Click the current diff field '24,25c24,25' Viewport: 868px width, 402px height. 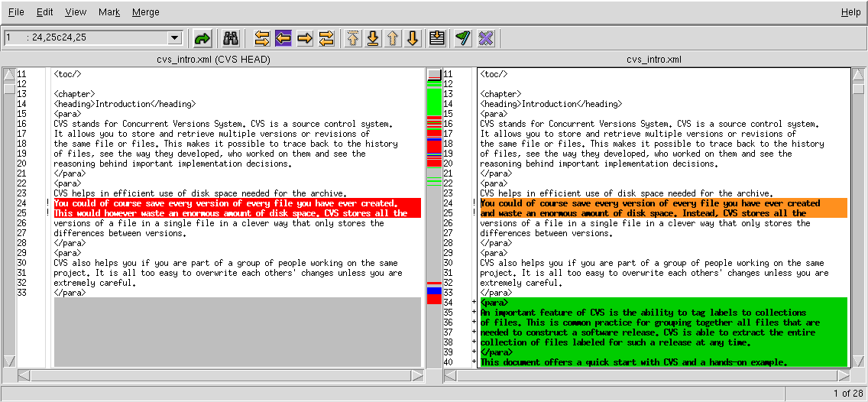(x=86, y=37)
